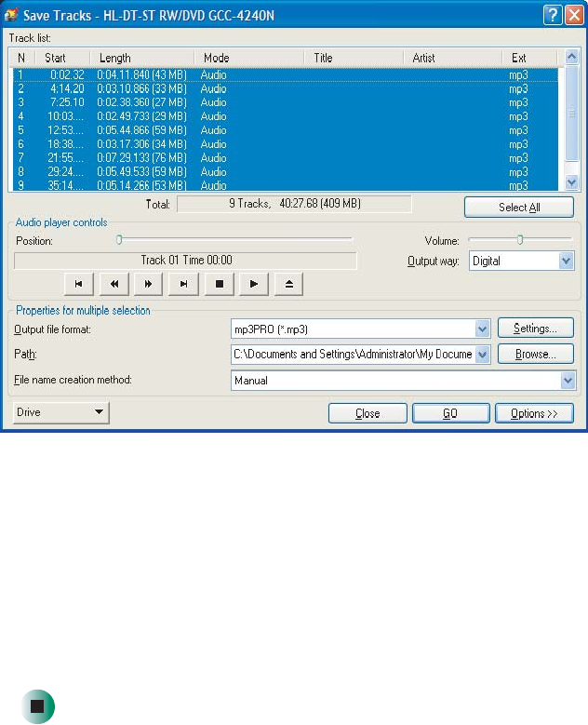Viewport: 588px width, 725px height.
Task: Select track 2 with length 0:03.10.866
Action: pyautogui.click(x=286, y=88)
